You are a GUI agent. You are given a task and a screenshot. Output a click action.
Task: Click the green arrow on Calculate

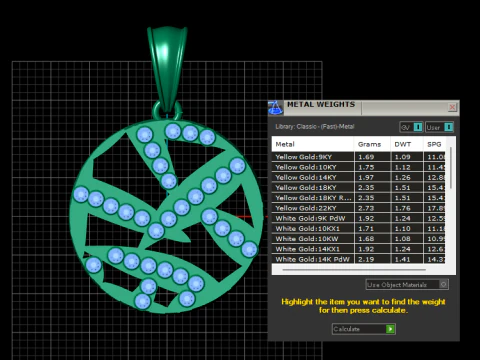coord(390,329)
